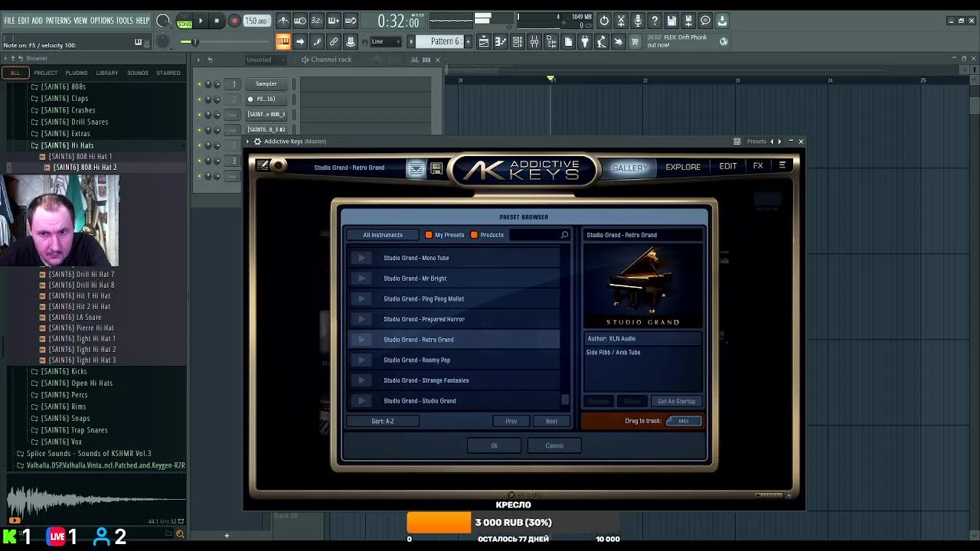
Task: Preview Studio Grand - Mr Bright preset play button
Action: [361, 279]
